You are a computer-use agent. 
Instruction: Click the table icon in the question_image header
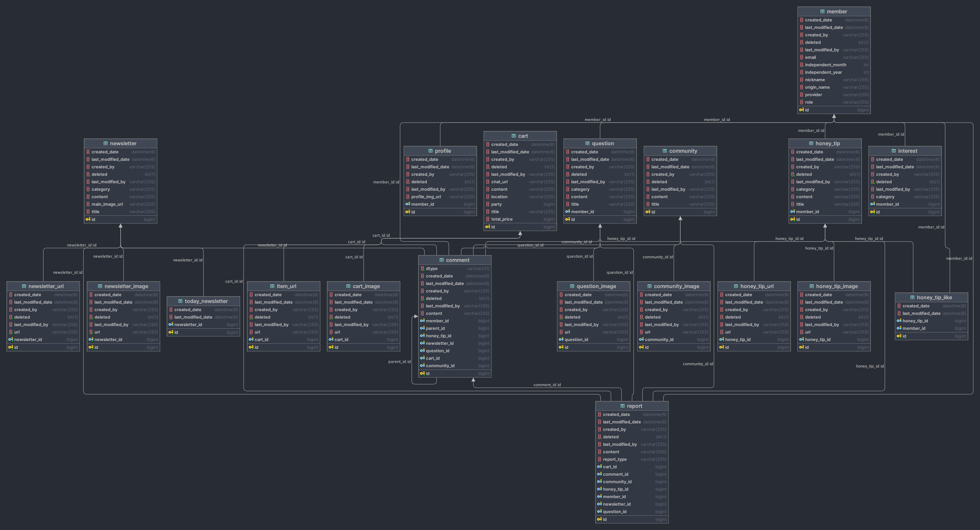pyautogui.click(x=572, y=286)
